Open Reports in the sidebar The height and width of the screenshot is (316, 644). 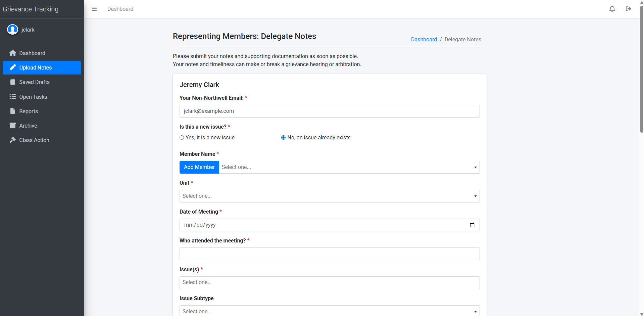click(x=29, y=111)
